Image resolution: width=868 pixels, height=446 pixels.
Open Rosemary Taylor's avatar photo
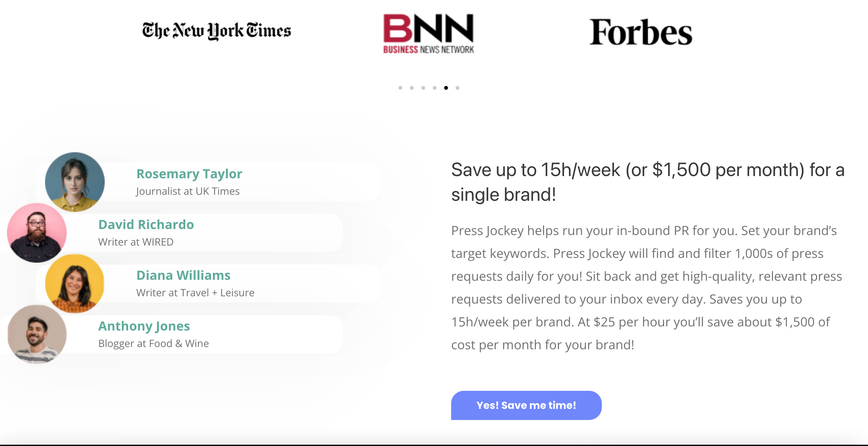point(75,182)
